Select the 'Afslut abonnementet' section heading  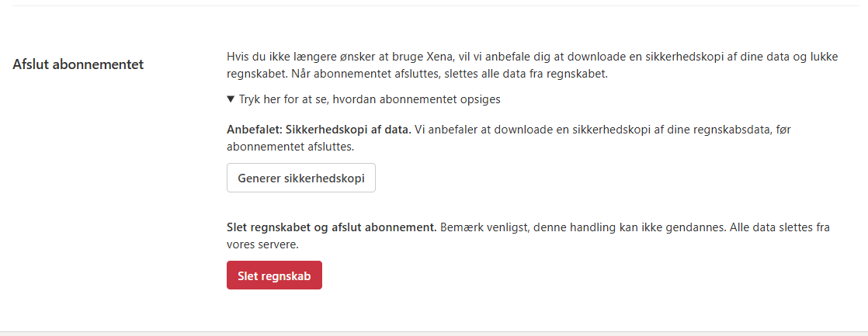(78, 64)
